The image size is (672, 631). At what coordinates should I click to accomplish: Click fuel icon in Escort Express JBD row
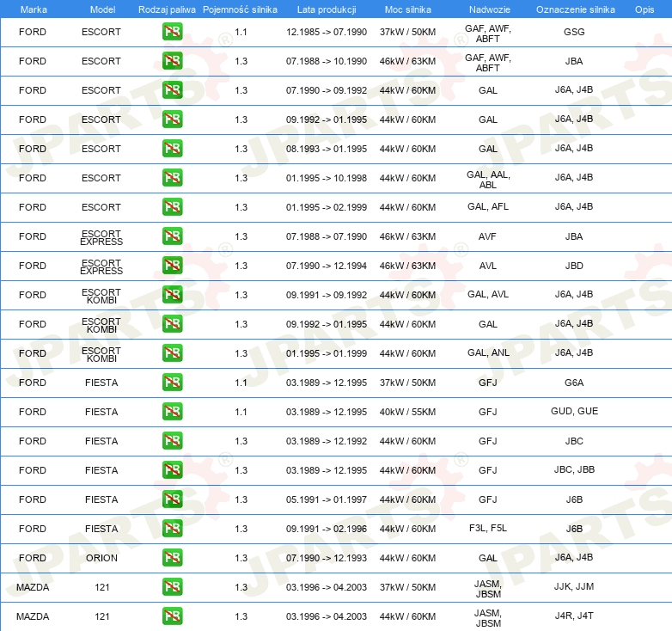coord(172,266)
